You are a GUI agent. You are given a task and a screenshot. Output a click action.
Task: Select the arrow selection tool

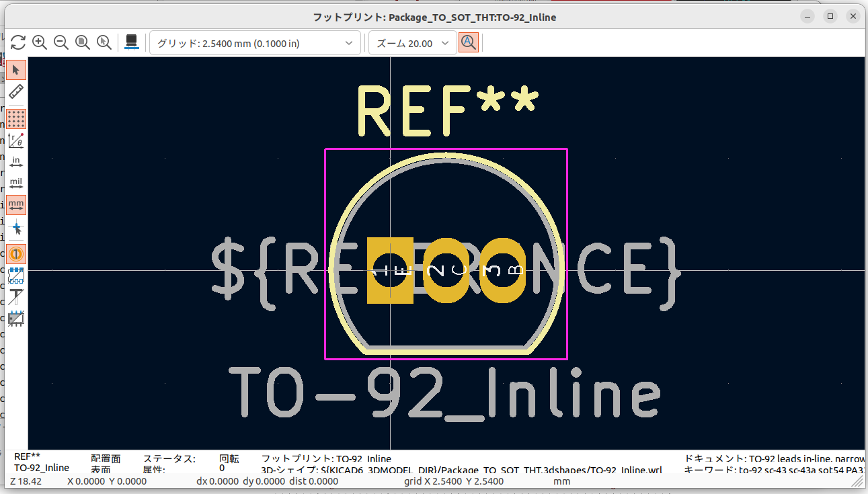pos(16,69)
